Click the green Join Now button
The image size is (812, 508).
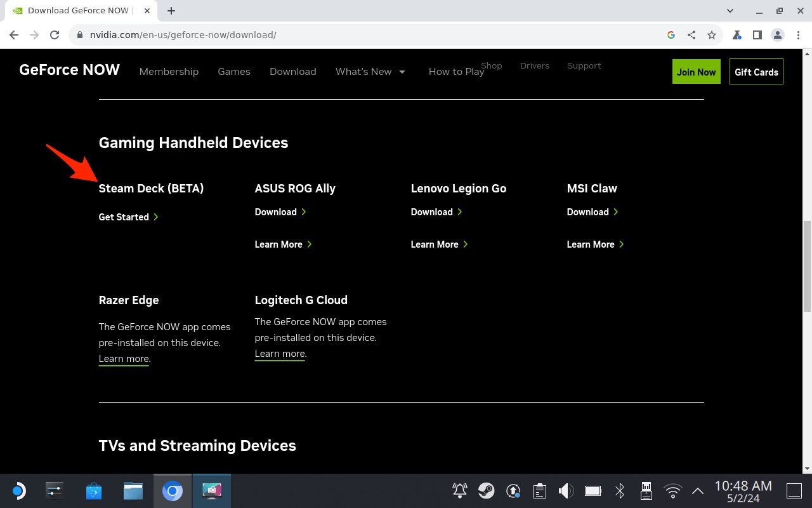[x=696, y=72]
